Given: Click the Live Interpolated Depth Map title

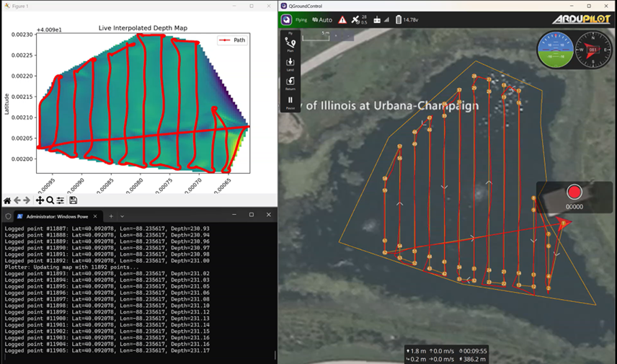Looking at the screenshot, I should tap(143, 28).
